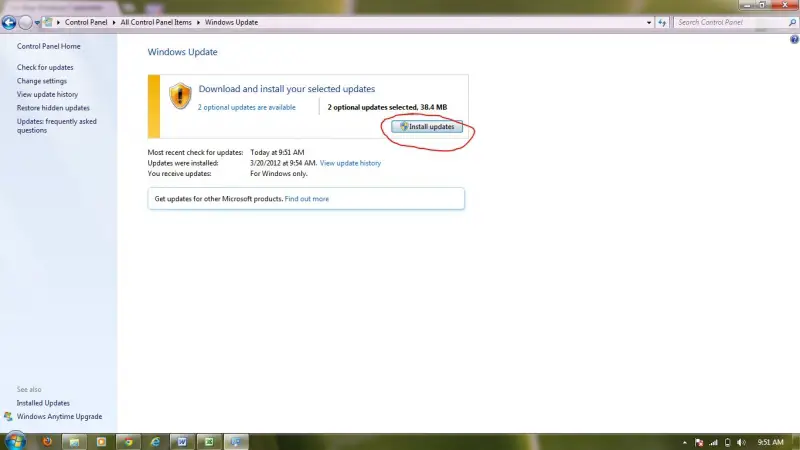Click Show desktop button at taskbar end
The image size is (800, 450).
tap(796, 442)
